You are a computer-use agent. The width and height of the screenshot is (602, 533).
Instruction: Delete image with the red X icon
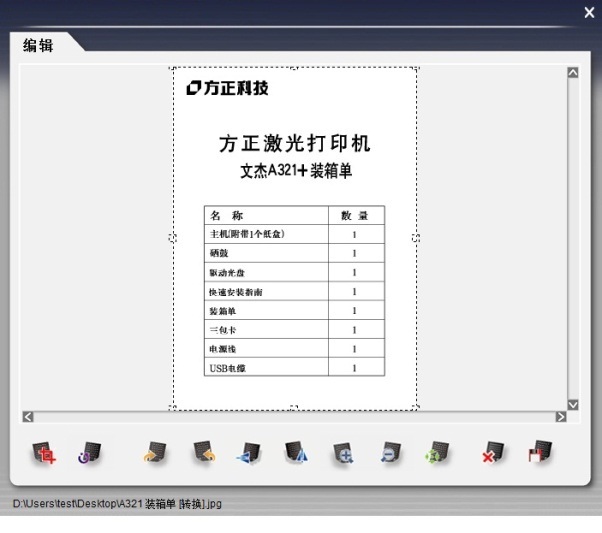pyautogui.click(x=493, y=452)
